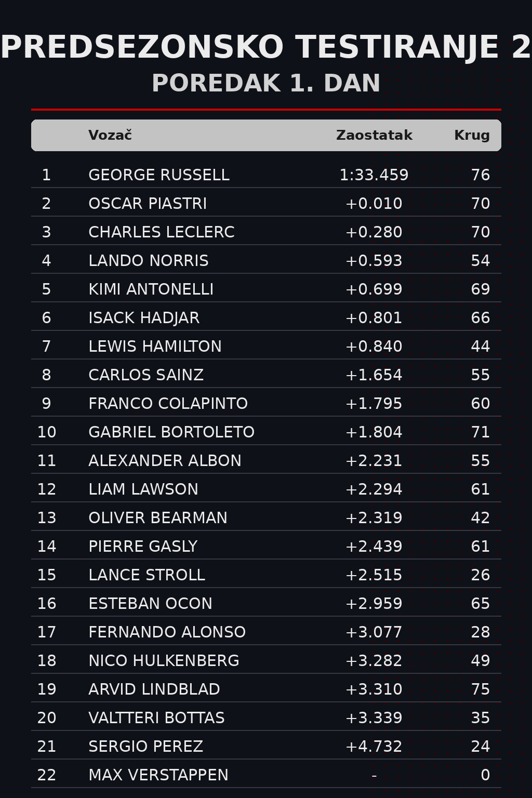Image resolution: width=532 pixels, height=798 pixels.
Task: Click position number 10 beside Gabriel Bortoleto
Action: (x=46, y=432)
